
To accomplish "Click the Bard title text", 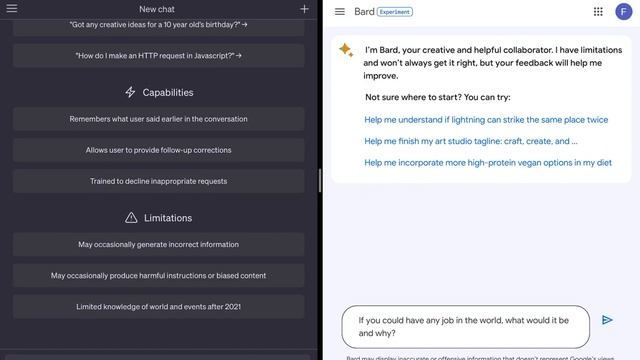I will click(364, 12).
